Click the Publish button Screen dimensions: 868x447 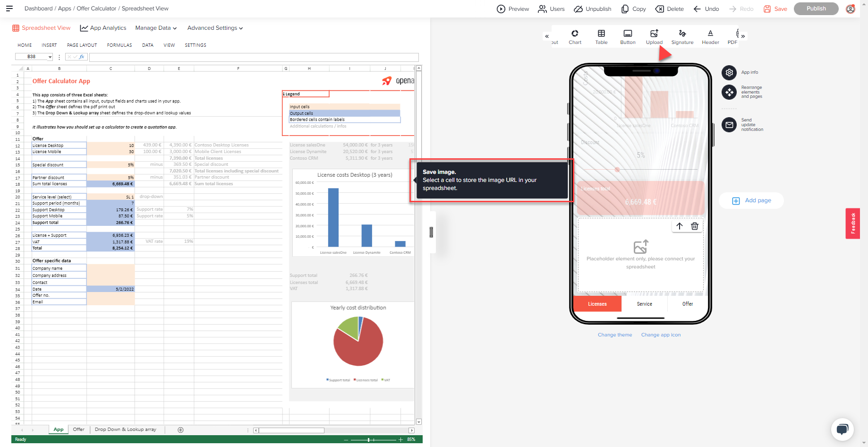coord(816,9)
